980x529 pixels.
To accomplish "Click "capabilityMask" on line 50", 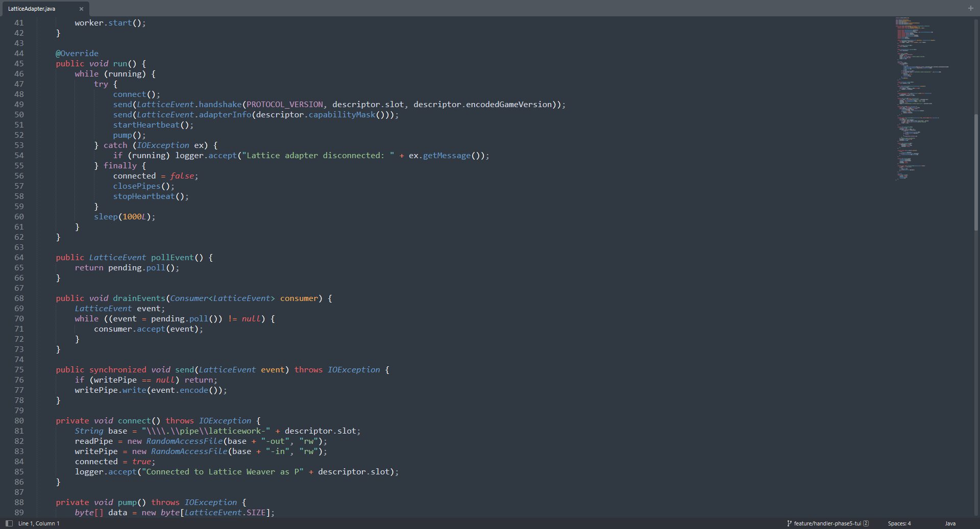I will 342,115.
